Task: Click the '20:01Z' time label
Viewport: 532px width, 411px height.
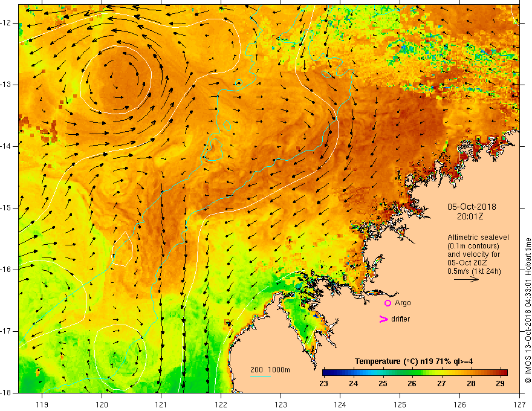Action: (x=470, y=216)
